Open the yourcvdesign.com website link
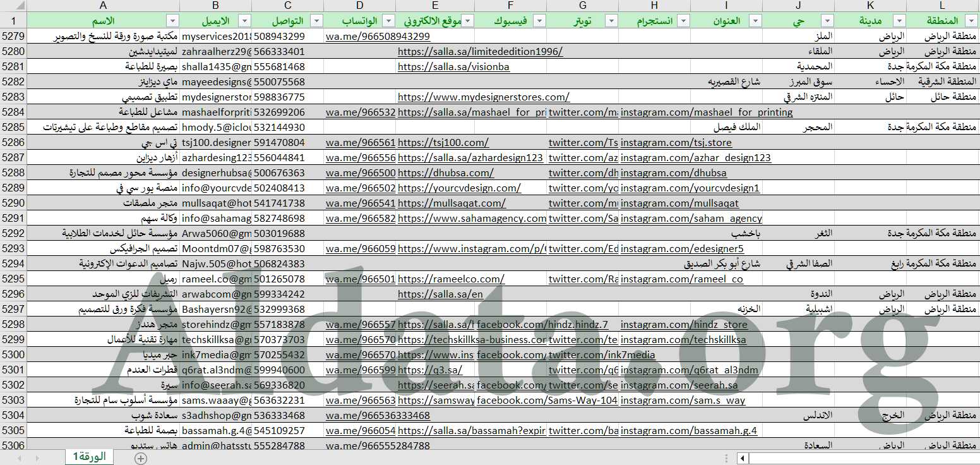Image resolution: width=980 pixels, height=465 pixels. click(459, 188)
